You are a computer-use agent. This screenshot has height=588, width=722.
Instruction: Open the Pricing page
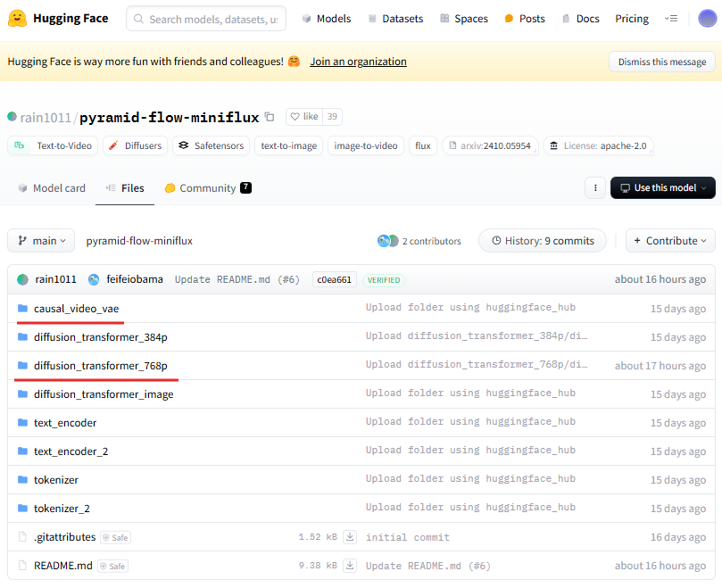click(632, 19)
